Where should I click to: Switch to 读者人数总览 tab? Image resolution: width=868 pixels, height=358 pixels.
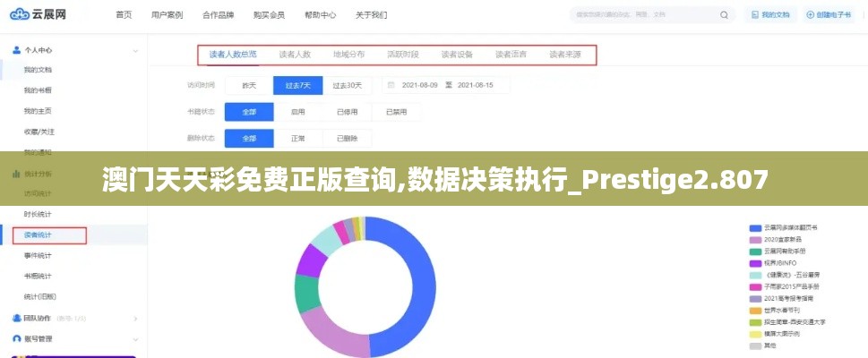[233, 55]
